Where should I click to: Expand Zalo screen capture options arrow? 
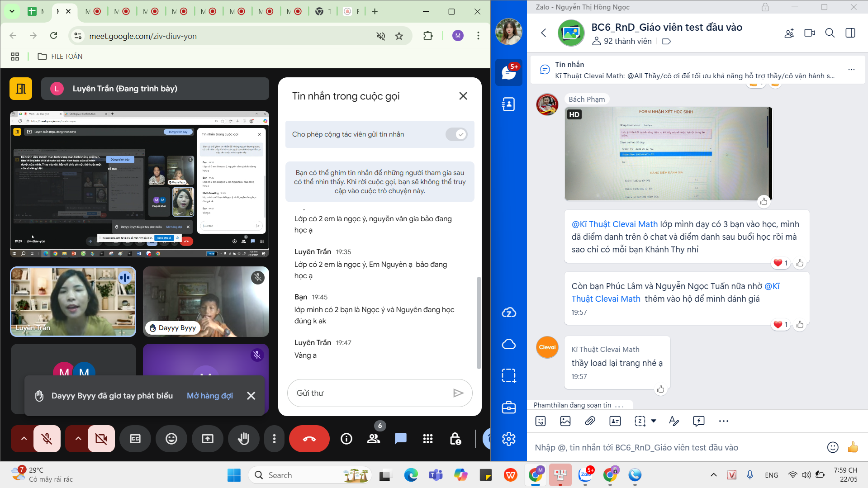(654, 421)
